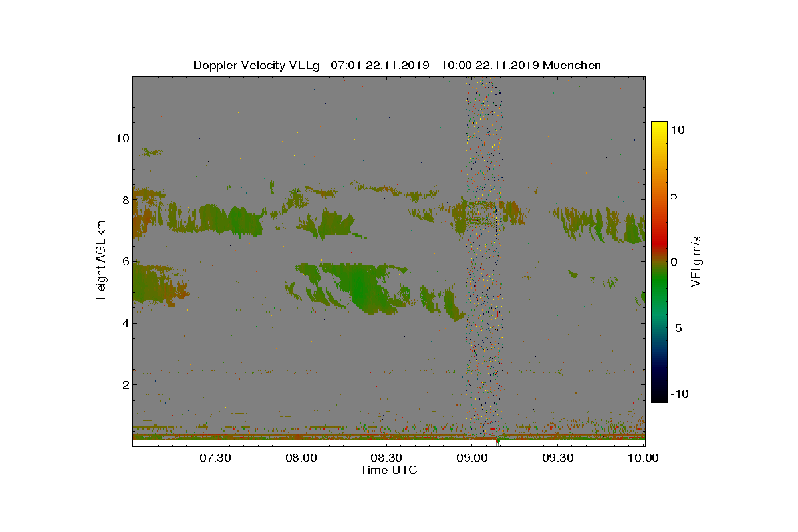
Task: Click the white vertical line near 09:10
Action: 497,97
